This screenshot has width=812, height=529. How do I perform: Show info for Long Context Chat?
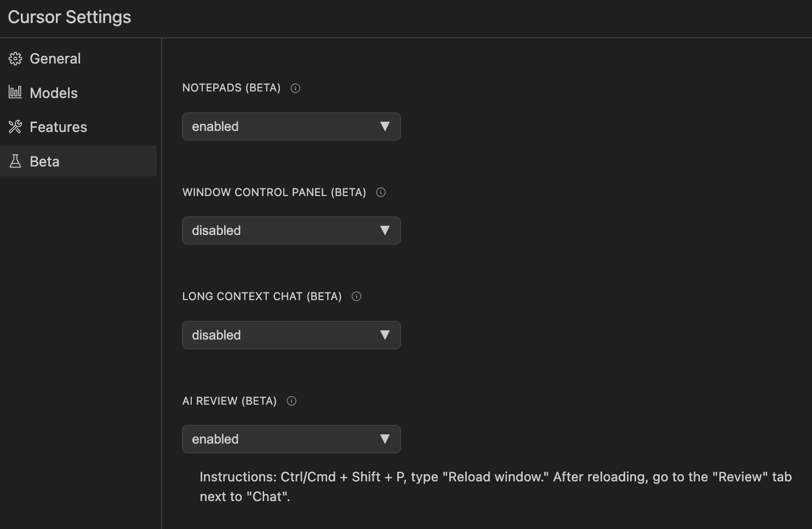tap(357, 296)
